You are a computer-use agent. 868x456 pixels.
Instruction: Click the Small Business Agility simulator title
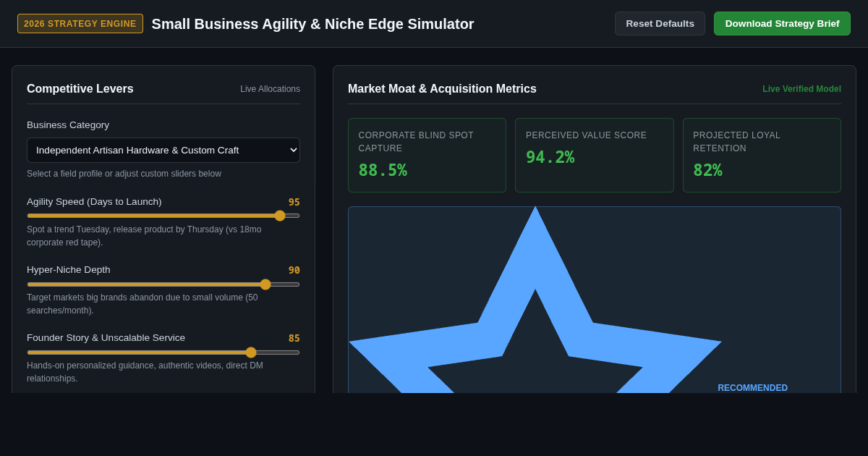[312, 24]
